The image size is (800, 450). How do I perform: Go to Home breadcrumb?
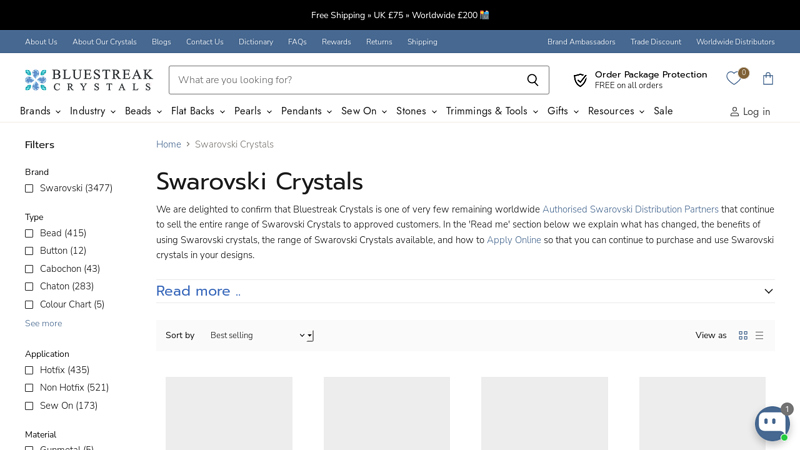click(x=168, y=144)
